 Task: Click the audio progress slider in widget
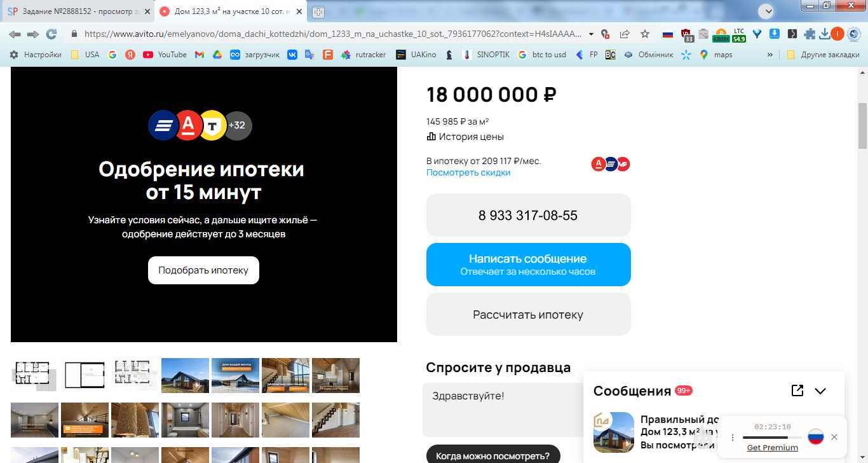772,438
